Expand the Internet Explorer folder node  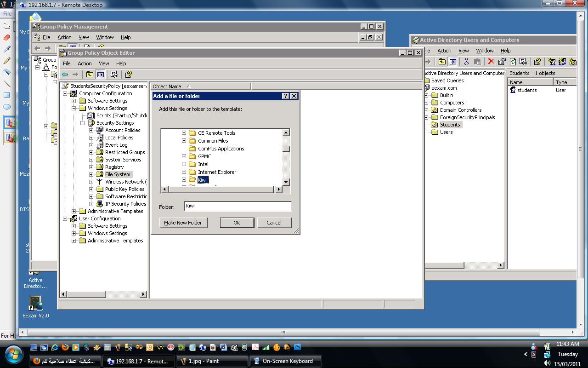[184, 172]
